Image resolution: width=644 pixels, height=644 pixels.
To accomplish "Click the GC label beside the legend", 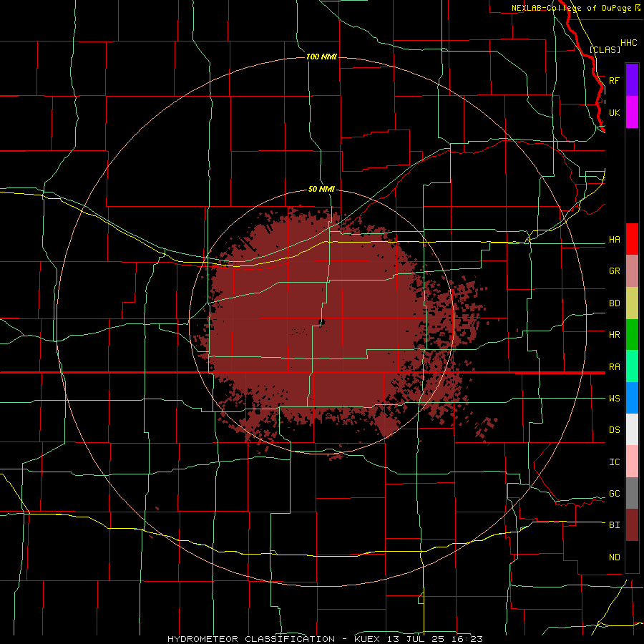I will coord(614,493).
